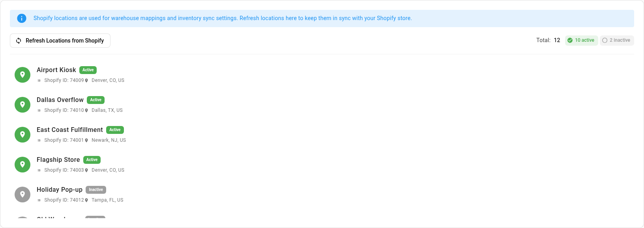Click Shopify ID: 74001 text

pos(64,140)
